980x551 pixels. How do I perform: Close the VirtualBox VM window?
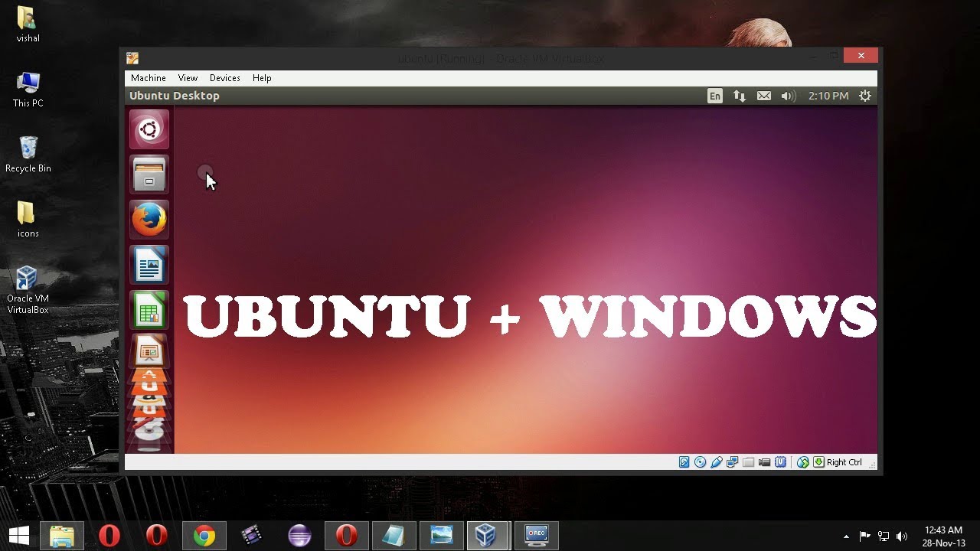(x=861, y=56)
